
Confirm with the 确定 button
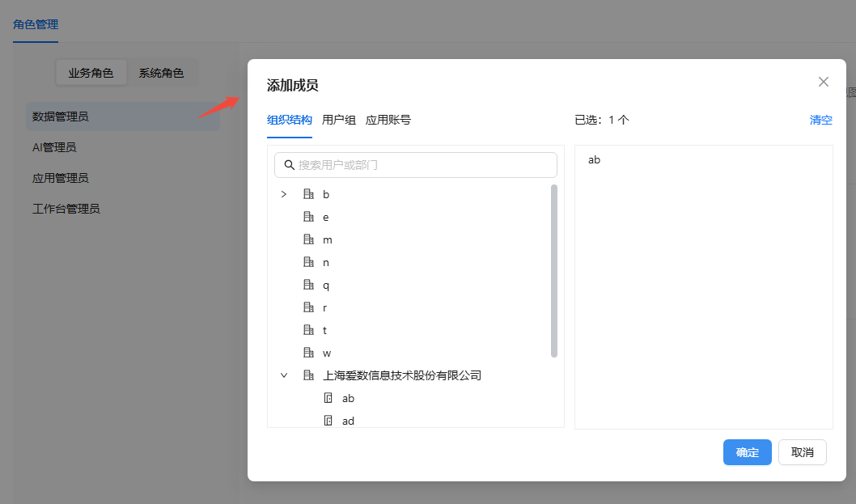click(x=748, y=452)
